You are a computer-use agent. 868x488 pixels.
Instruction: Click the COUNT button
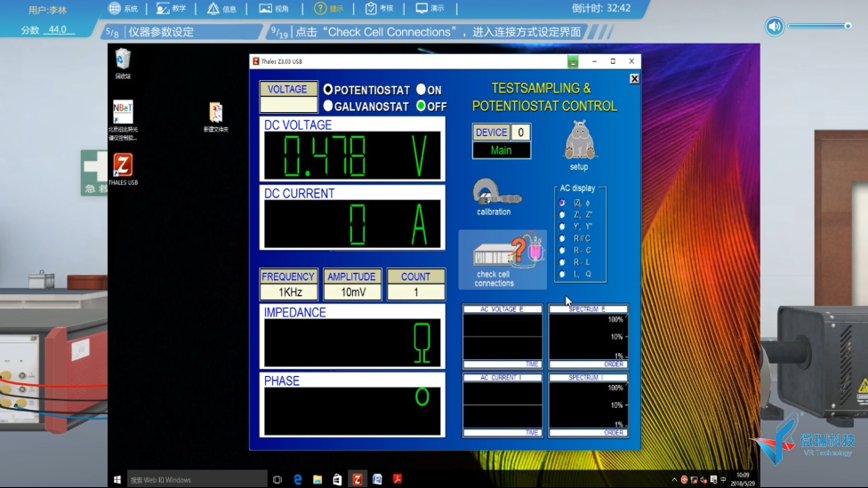pyautogui.click(x=415, y=276)
